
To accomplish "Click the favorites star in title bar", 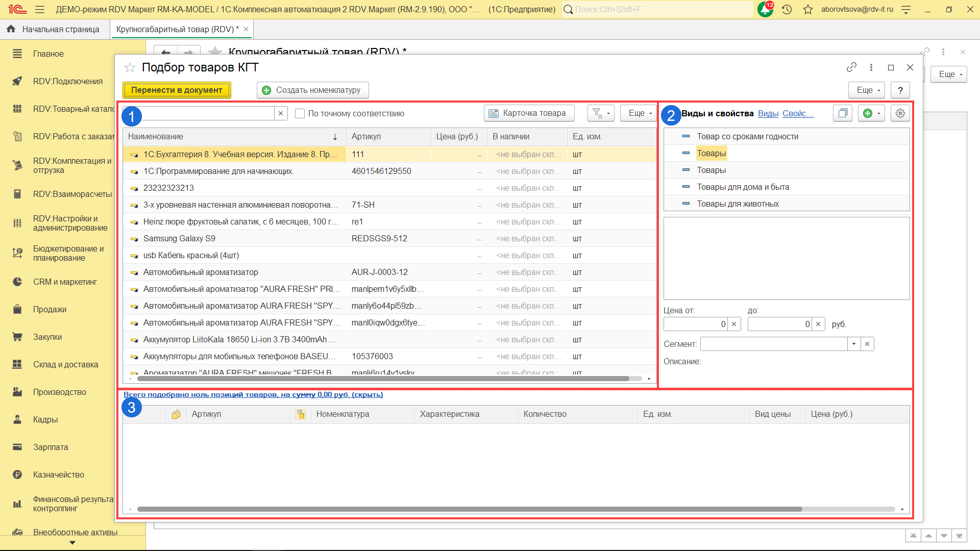I will (807, 9).
